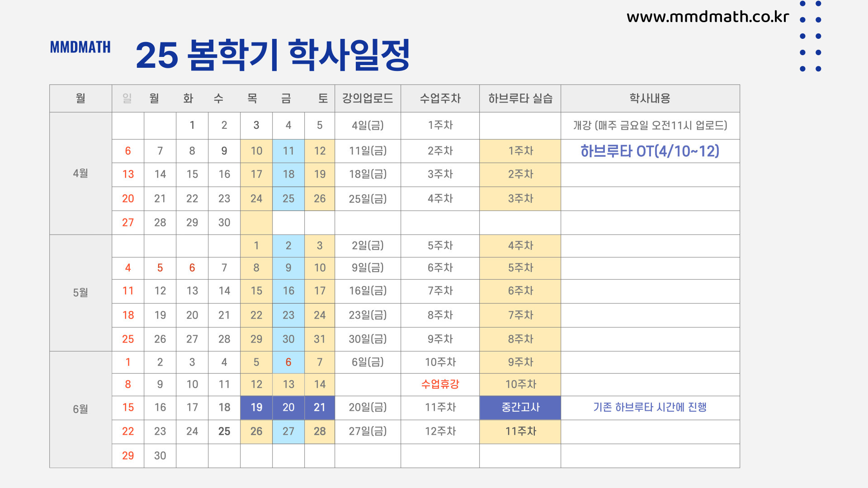Viewport: 868px width, 488px height.
Task: Click the June 30 date cell
Action: tap(160, 456)
